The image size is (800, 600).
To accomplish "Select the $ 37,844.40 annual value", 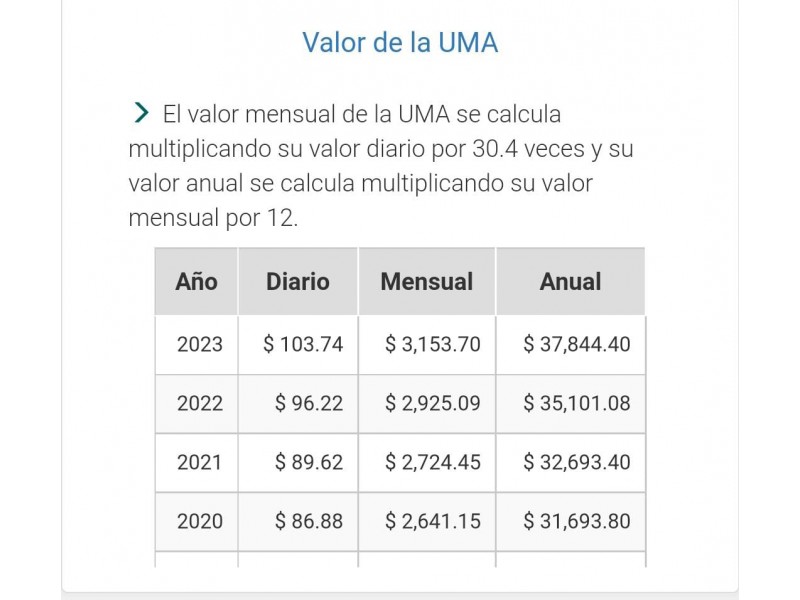I will pyautogui.click(x=577, y=344).
